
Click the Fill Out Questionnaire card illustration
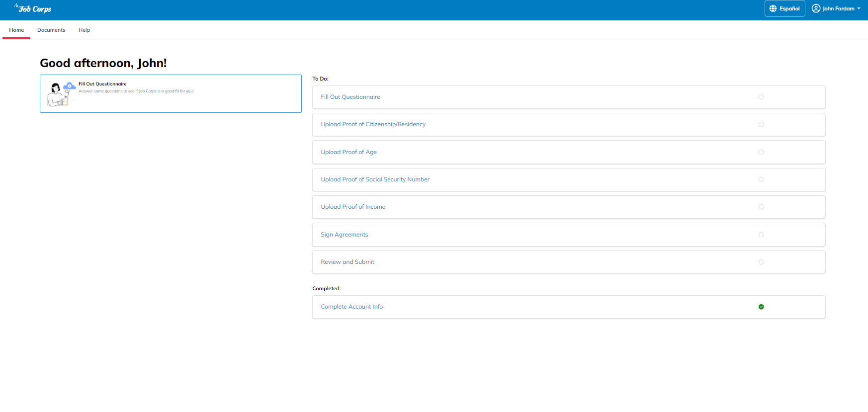pos(61,94)
